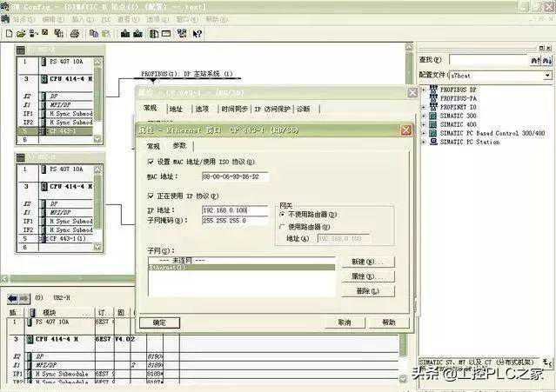Close the Ethernet interface properties dialog
This screenshot has width=556, height=392.
(x=406, y=130)
